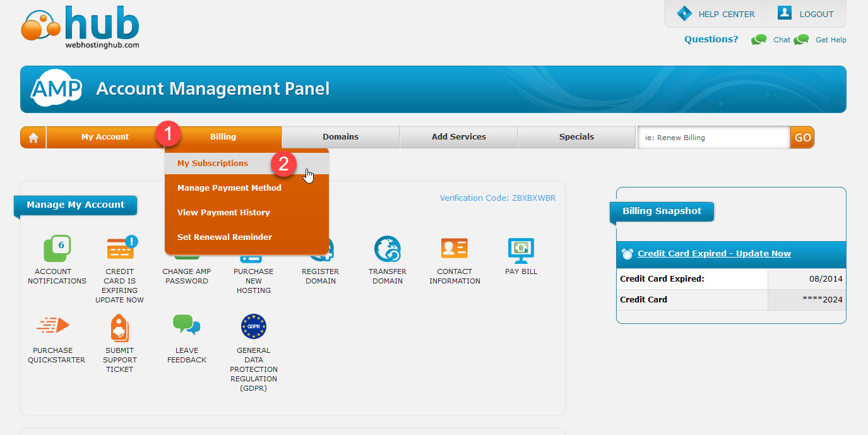Open the Leave Feedback icon
The image size is (868, 435).
click(187, 326)
